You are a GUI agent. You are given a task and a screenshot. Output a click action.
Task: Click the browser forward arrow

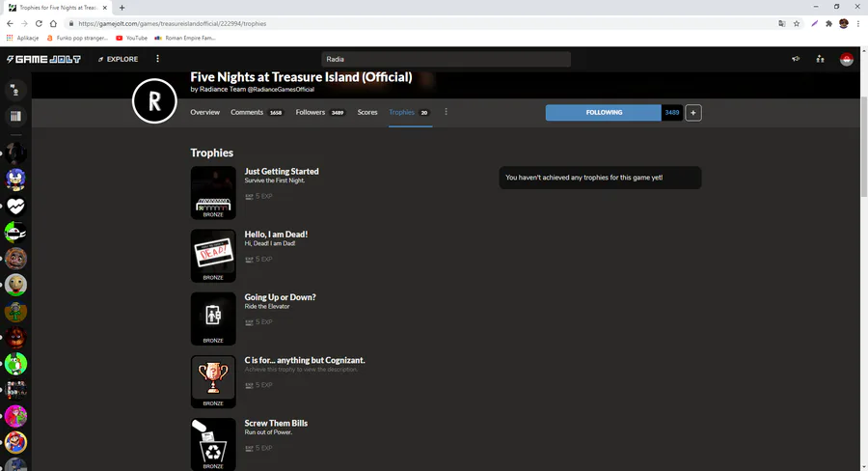pos(24,24)
